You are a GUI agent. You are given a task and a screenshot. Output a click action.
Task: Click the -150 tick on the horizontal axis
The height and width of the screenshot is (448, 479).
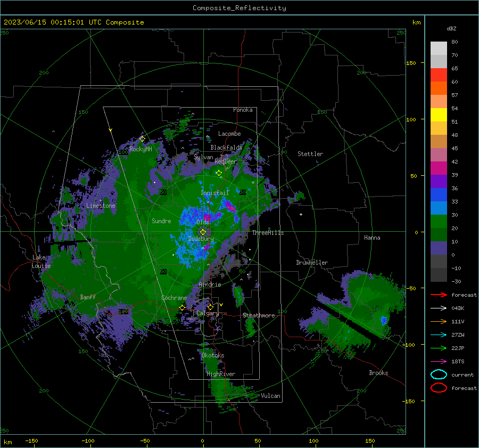[x=31, y=441]
